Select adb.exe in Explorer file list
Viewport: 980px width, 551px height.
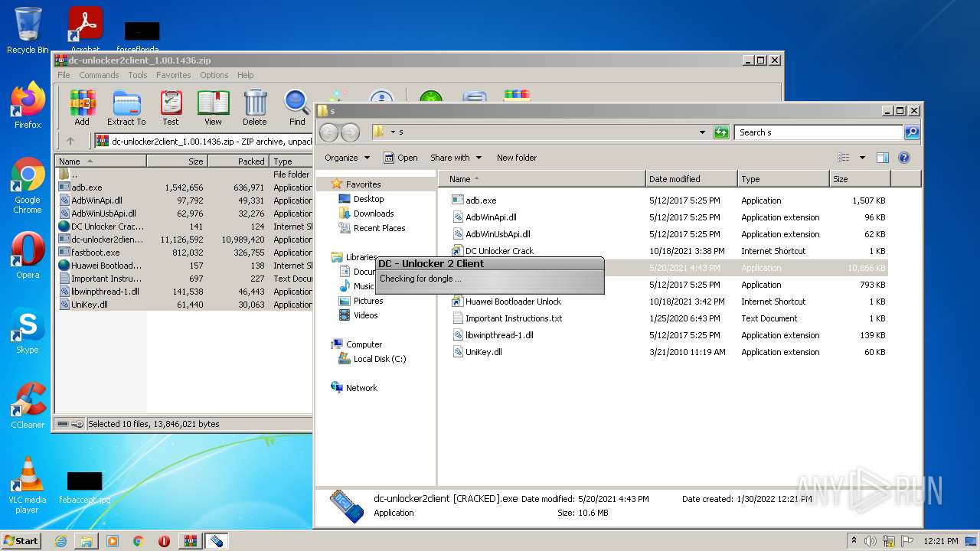pos(481,201)
